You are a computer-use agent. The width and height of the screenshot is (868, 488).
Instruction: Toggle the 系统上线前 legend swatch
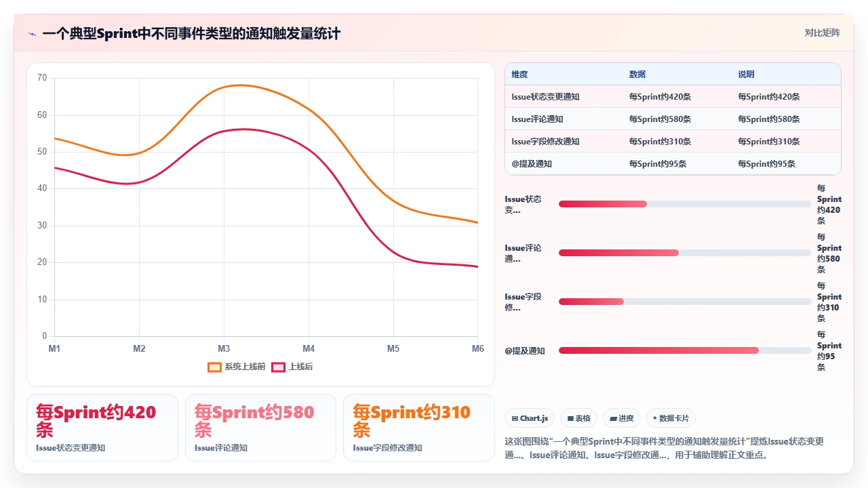click(214, 367)
